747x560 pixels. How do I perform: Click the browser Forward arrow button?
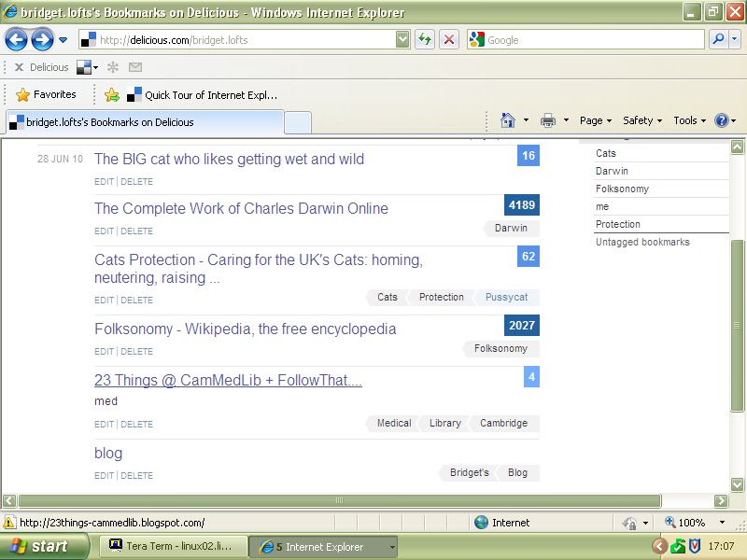(x=42, y=39)
